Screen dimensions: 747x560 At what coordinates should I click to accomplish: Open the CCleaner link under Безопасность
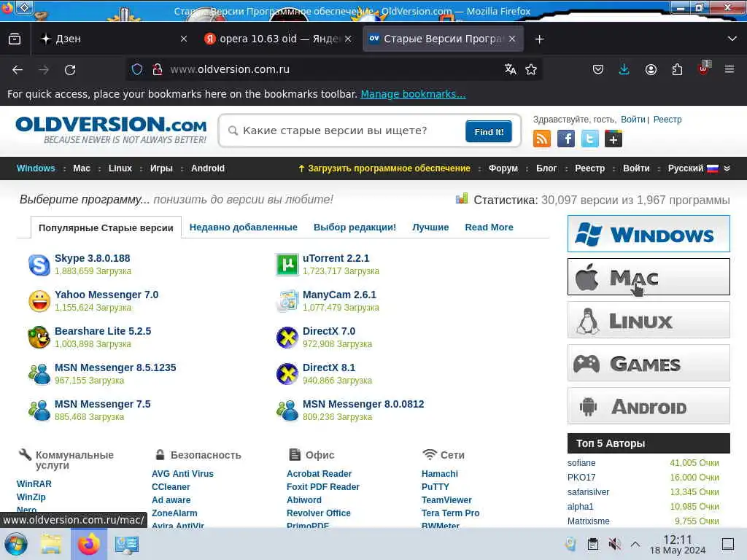[171, 486]
